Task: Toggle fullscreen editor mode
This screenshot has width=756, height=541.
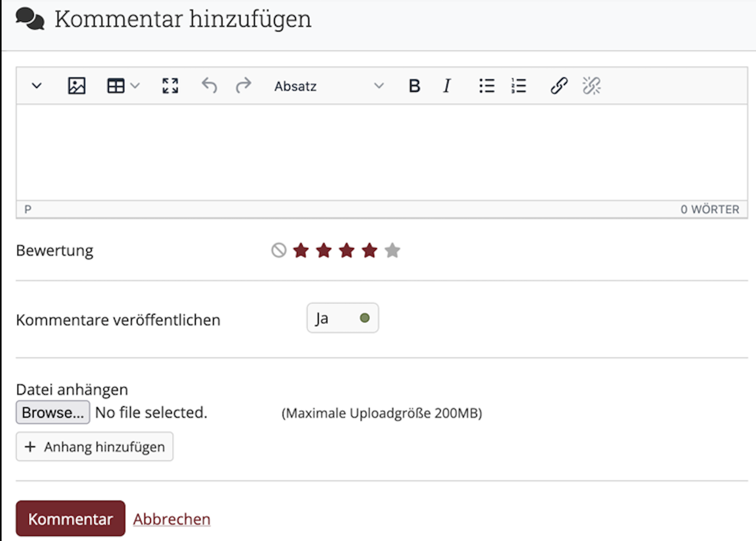Action: 170,85
